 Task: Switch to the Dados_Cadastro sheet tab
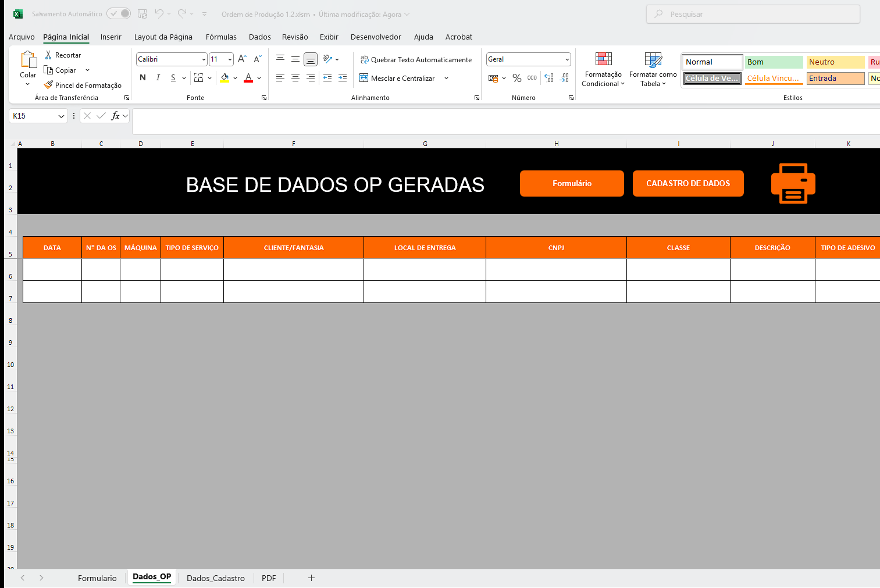(x=215, y=578)
